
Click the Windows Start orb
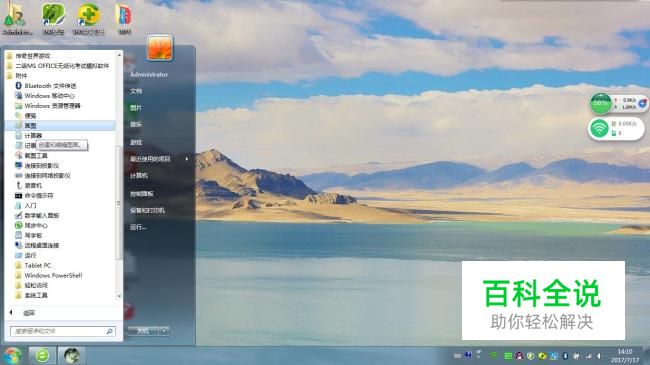click(12, 356)
